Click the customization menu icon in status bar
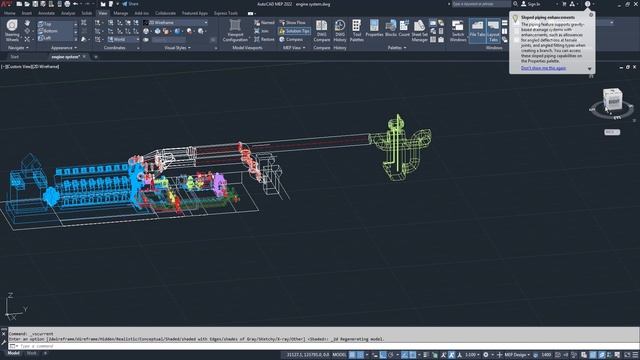The width and height of the screenshot is (640, 360). click(x=636, y=355)
